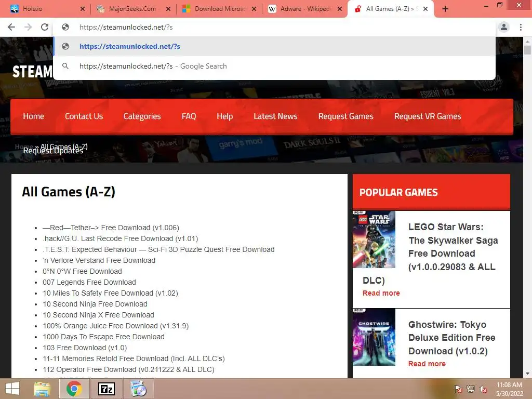The image size is (532, 399).
Task: Open the Categories menu item
Action: coord(142,116)
